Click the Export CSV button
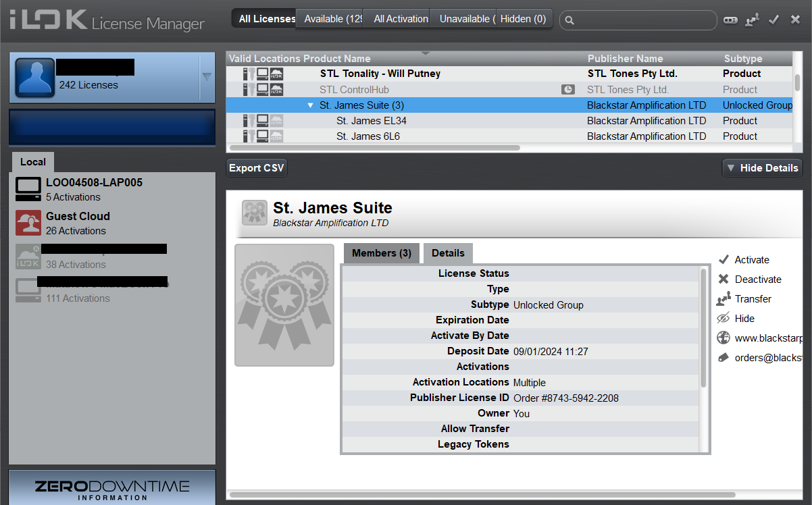The height and width of the screenshot is (505, 812). (x=257, y=168)
